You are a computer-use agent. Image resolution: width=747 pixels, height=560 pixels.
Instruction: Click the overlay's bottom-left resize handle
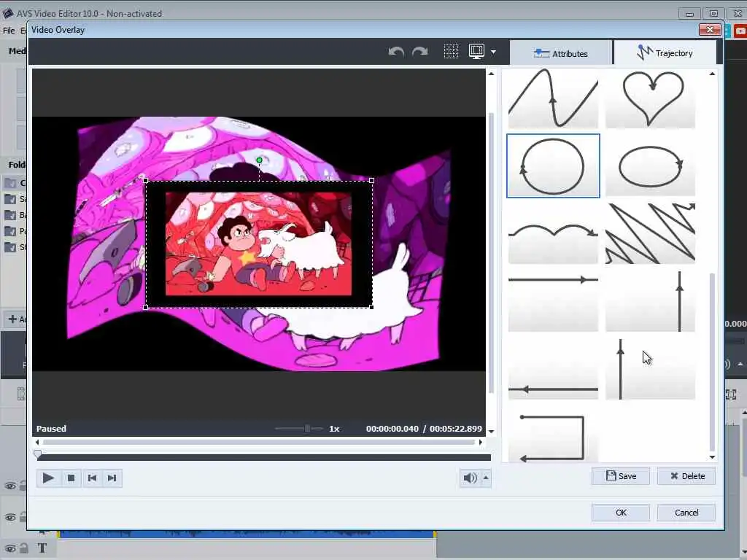(146, 307)
